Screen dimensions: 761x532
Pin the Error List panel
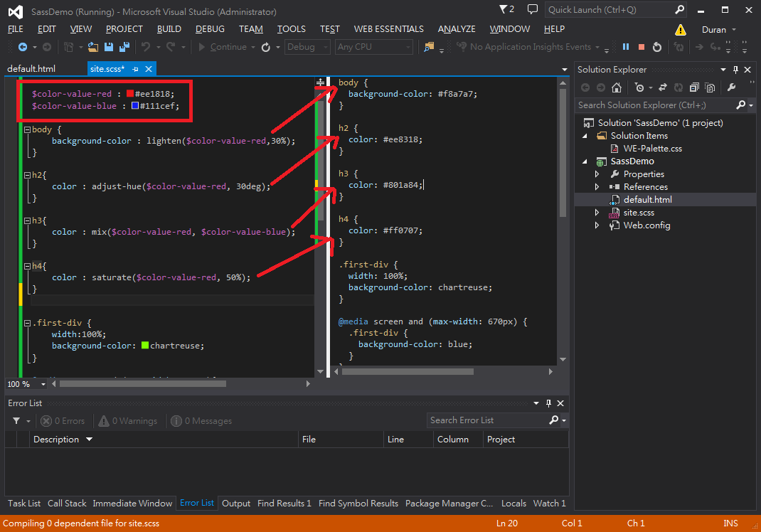548,403
